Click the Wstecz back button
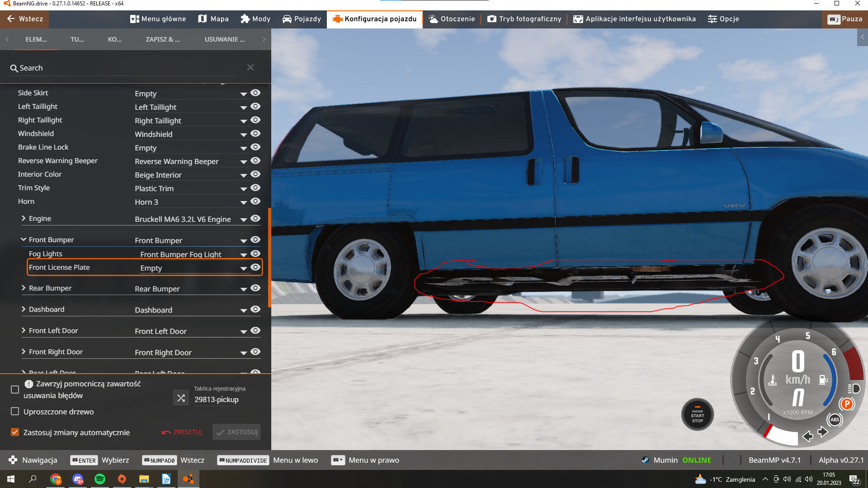The image size is (868, 488). 25,19
